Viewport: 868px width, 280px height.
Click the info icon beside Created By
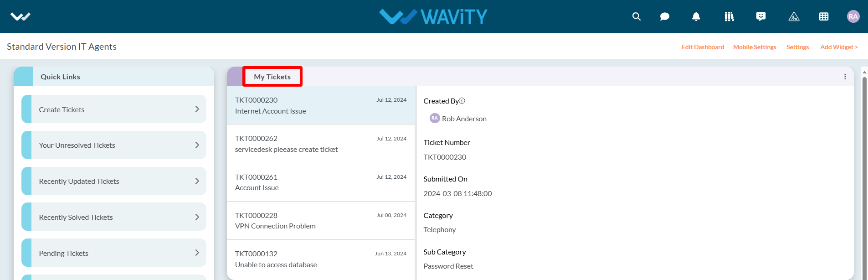(462, 101)
